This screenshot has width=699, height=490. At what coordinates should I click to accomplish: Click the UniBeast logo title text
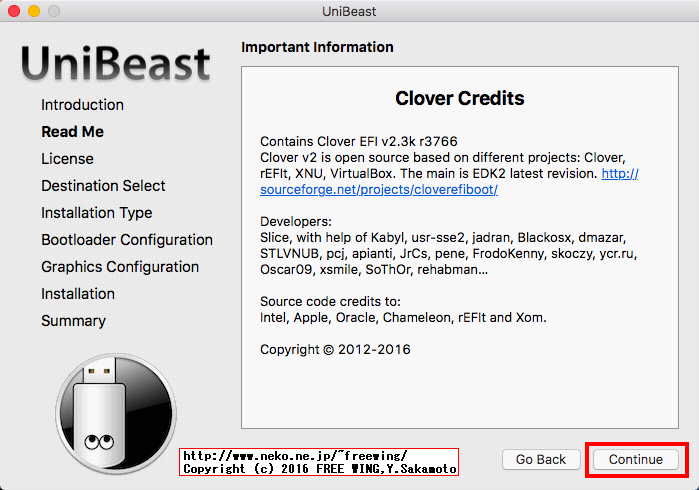click(115, 64)
